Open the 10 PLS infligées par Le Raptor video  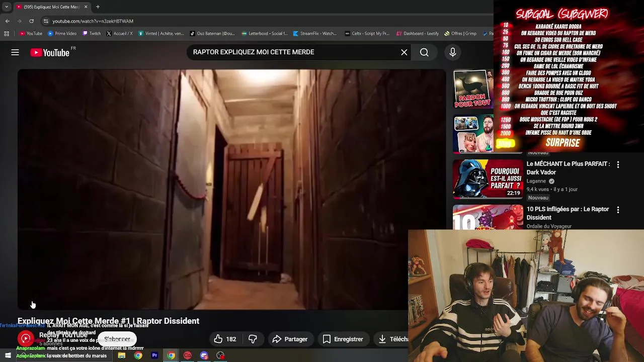[x=568, y=213]
